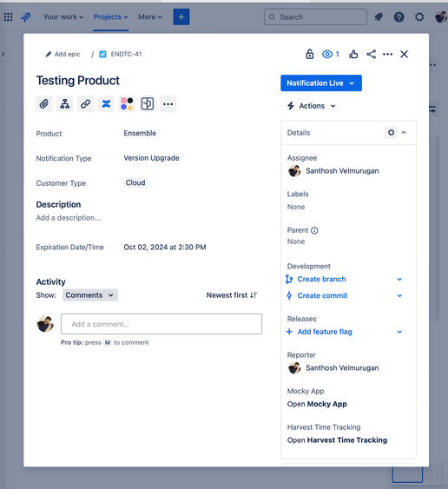Expand the Add feature flag chevron
Screen dimensions: 448x489
click(x=399, y=332)
